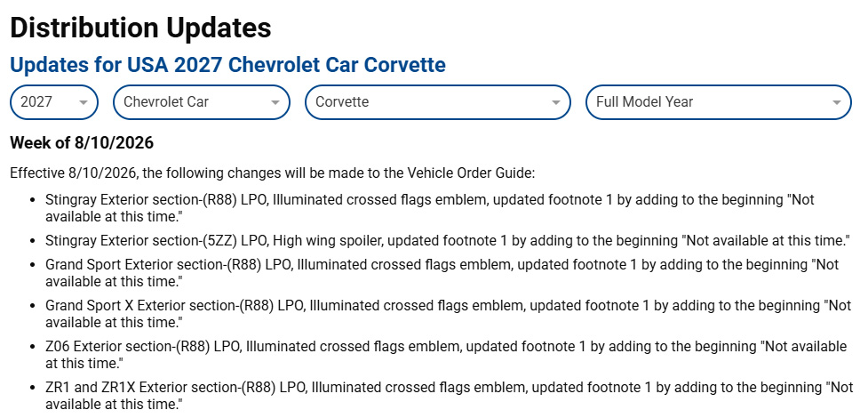868x418 pixels.
Task: Open the 2027 model year dropdown
Action: tap(54, 102)
